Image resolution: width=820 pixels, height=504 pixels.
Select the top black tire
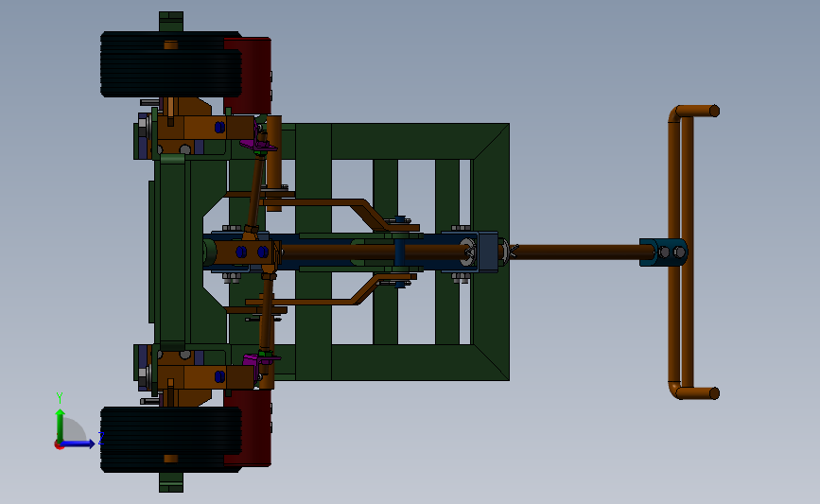[170, 64]
